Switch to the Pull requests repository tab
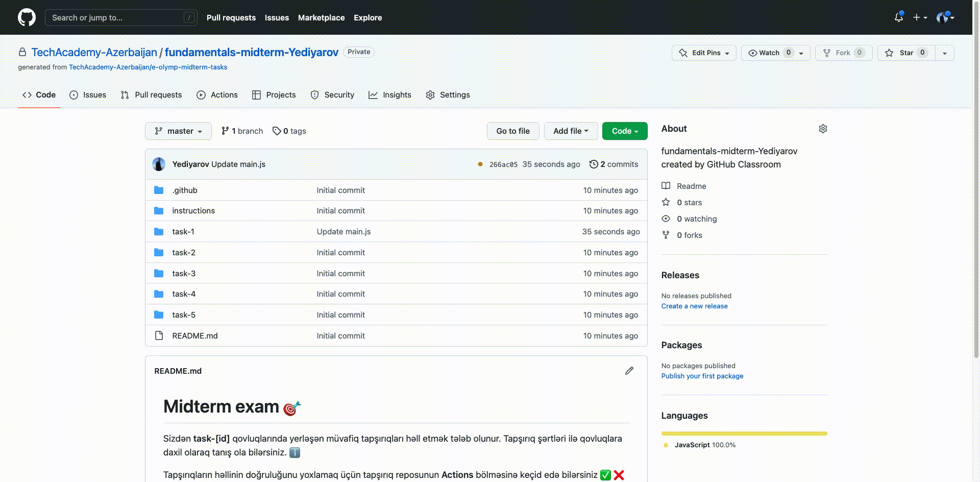Screen dimensions: 980x482 [151, 95]
